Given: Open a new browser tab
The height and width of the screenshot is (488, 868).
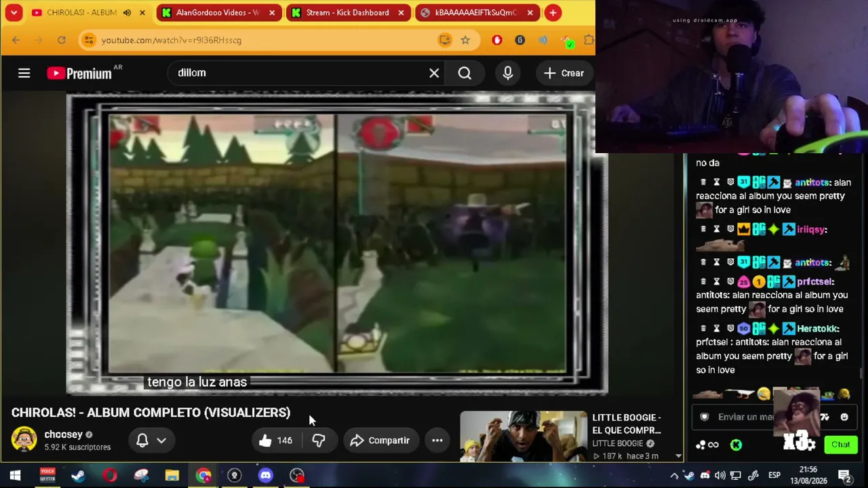Looking at the screenshot, I should pos(553,12).
